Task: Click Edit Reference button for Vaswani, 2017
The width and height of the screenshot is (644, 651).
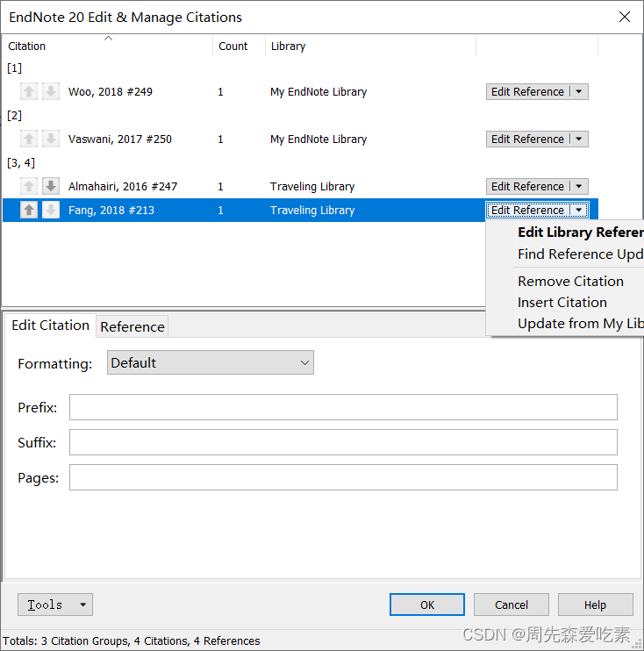Action: click(x=527, y=139)
